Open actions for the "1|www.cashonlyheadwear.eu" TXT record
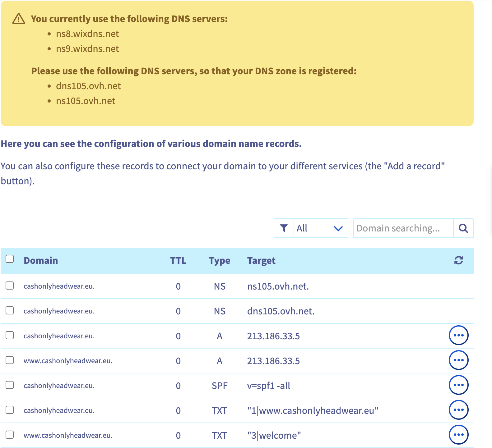The height and width of the screenshot is (448, 492). pyautogui.click(x=458, y=410)
